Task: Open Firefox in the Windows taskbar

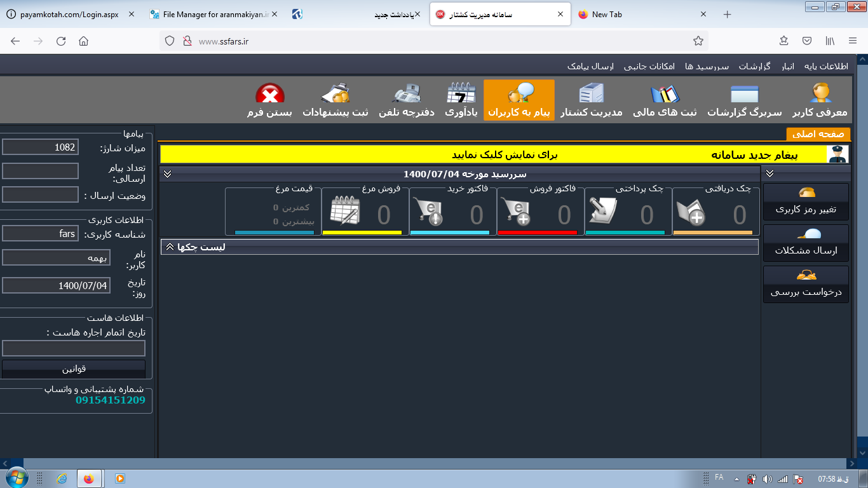Action: [x=88, y=478]
